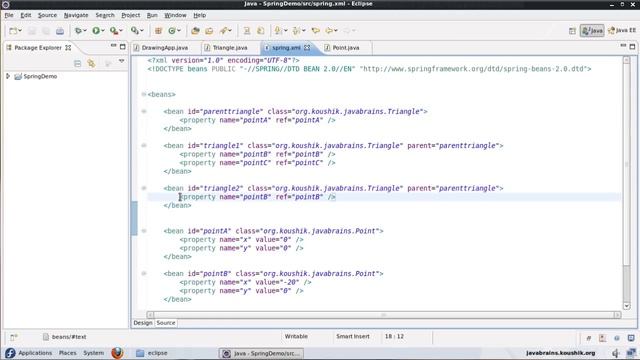Viewport: 640px width, 360px height.
Task: Open the Places menu in panel
Action: tap(67, 353)
